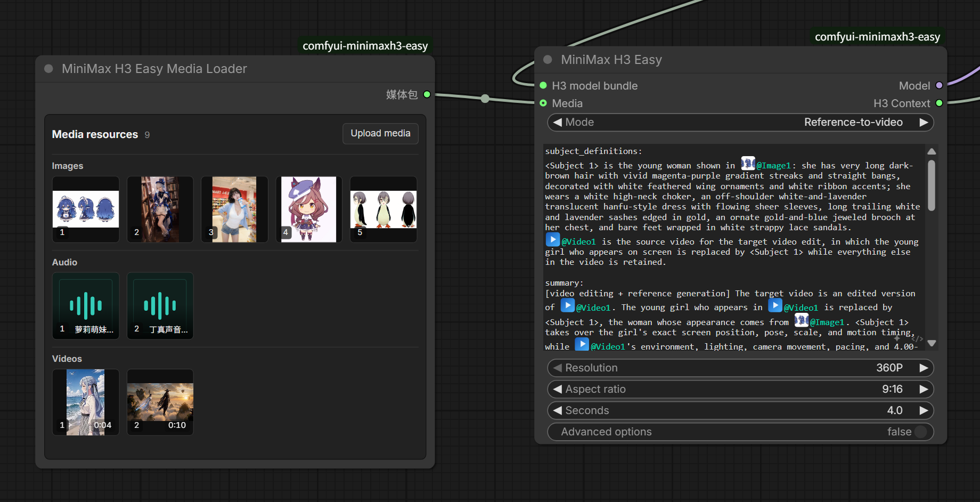Switch Mode to next value

(x=924, y=122)
